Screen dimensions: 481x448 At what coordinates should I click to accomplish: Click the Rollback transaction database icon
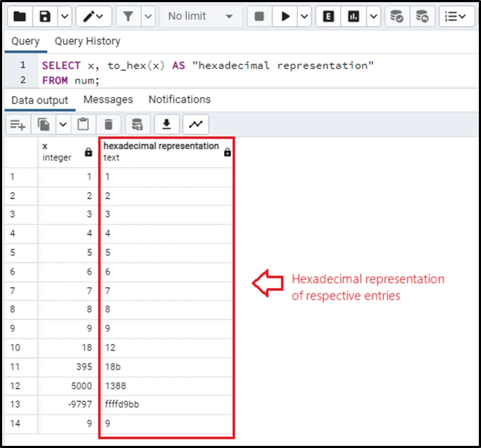coord(422,17)
